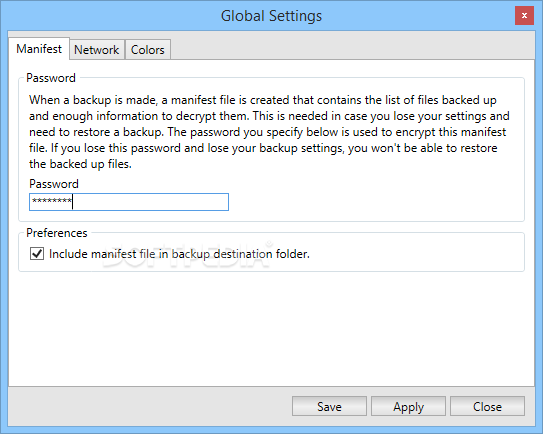
Task: Click the empty button bar left of Save
Action: click(150, 406)
